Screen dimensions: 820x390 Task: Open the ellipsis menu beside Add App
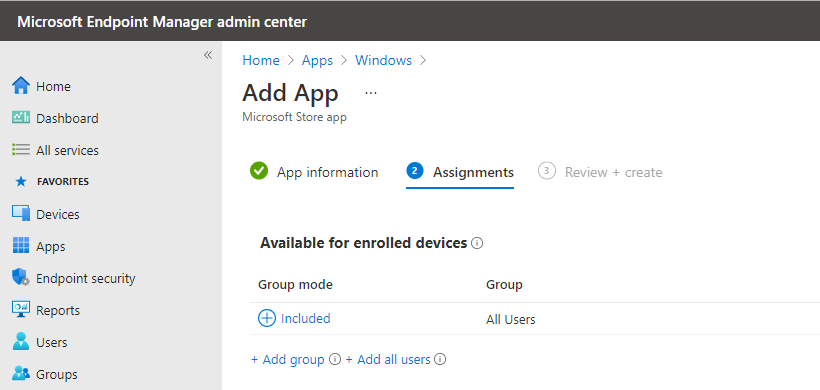click(x=371, y=94)
